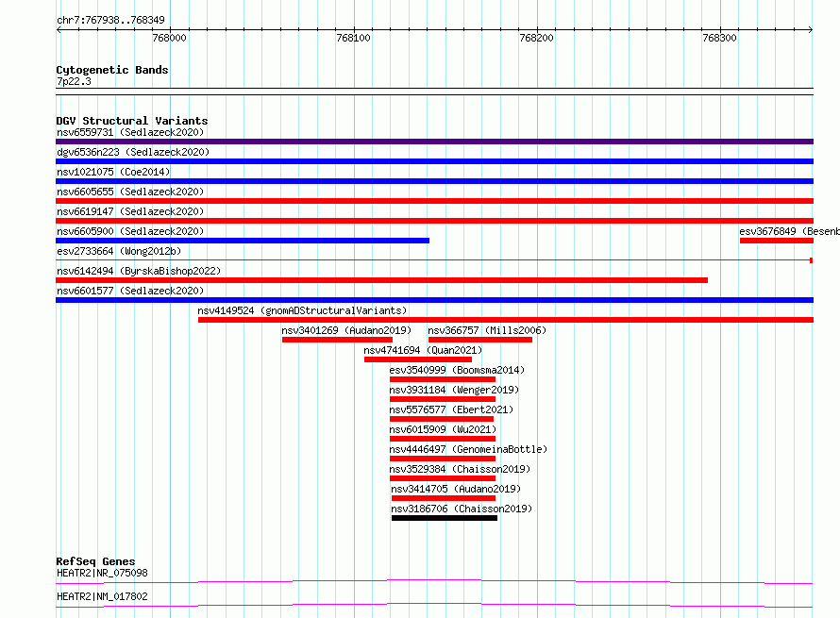The image size is (840, 618).
Task: Select the dark purple nsv6559731 variant bar
Action: [x=434, y=142]
